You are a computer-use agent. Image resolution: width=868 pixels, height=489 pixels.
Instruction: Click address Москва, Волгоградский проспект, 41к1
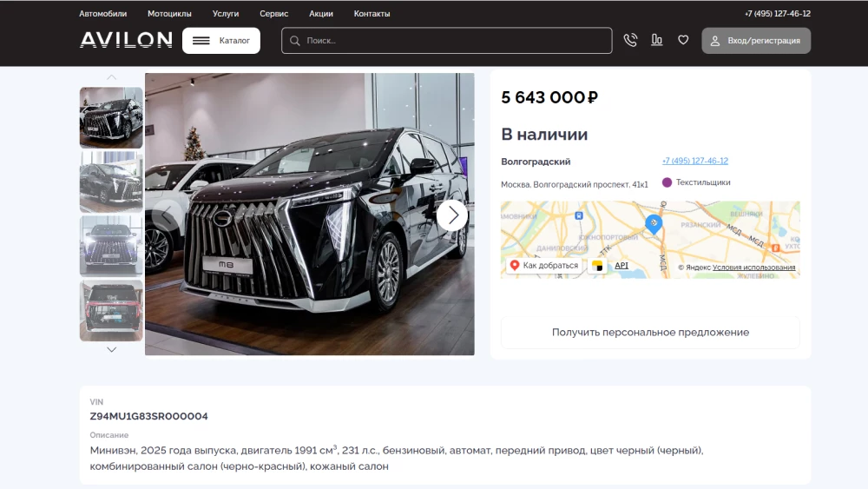574,184
